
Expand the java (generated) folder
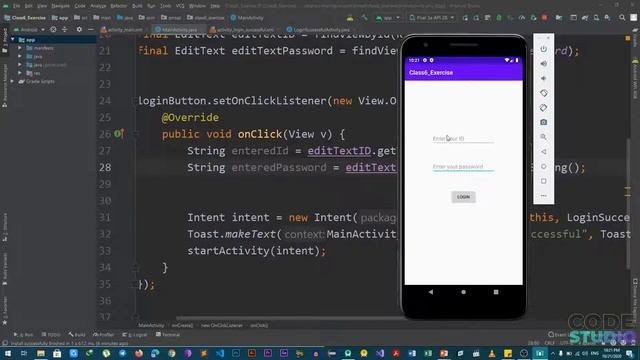pyautogui.click(x=20, y=64)
